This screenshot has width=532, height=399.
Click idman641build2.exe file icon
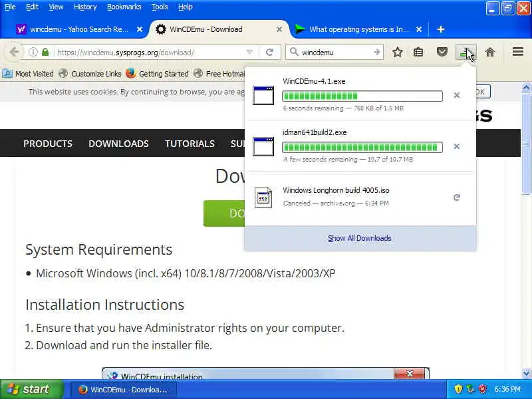pyautogui.click(x=263, y=146)
